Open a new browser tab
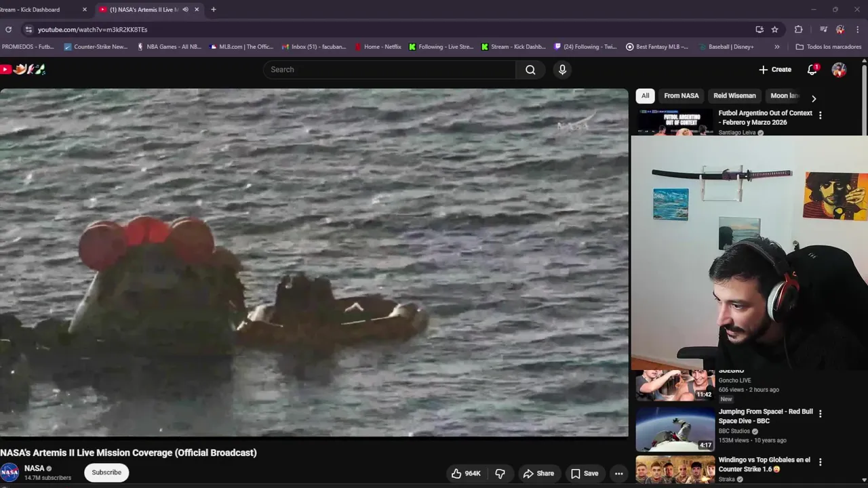Screen dimensions: 868x488 tap(214, 9)
